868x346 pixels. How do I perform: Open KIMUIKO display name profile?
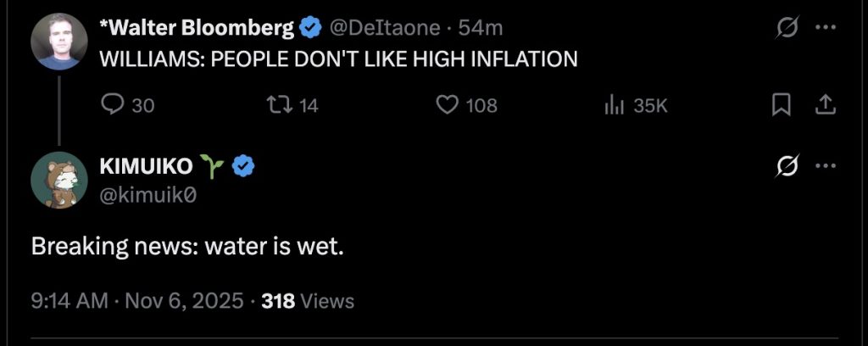point(146,167)
